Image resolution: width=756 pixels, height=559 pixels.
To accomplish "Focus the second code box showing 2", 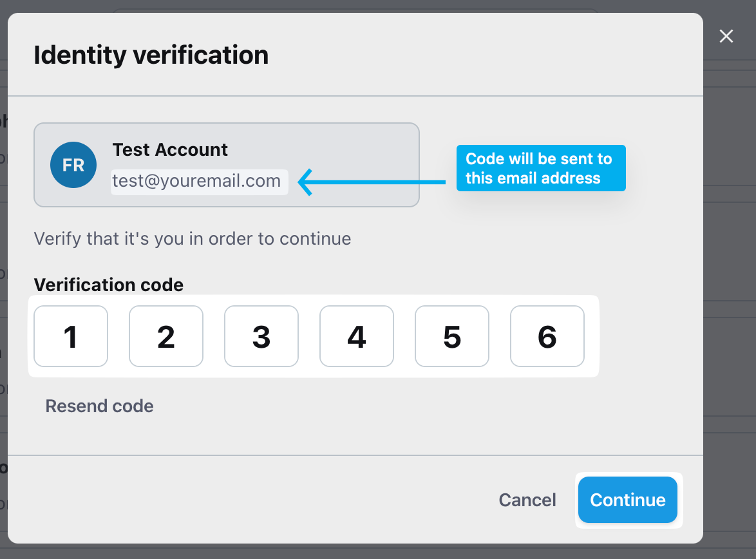I will click(x=166, y=336).
